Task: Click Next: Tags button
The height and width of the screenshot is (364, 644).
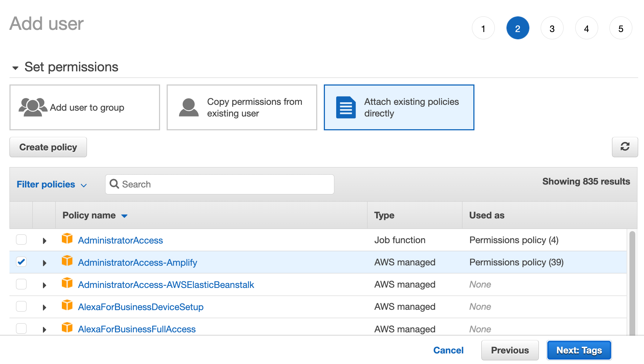Action: coord(579,350)
